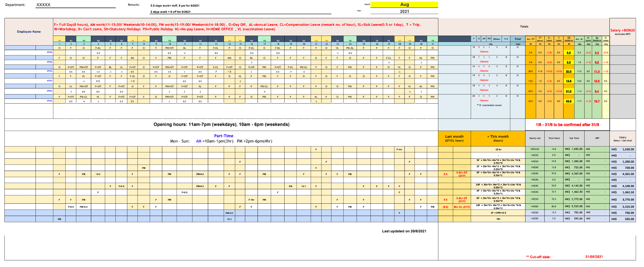The width and height of the screenshot is (644, 267).
Task: Click the legend line starting 'W=Workshop'
Action: (x=164, y=29)
